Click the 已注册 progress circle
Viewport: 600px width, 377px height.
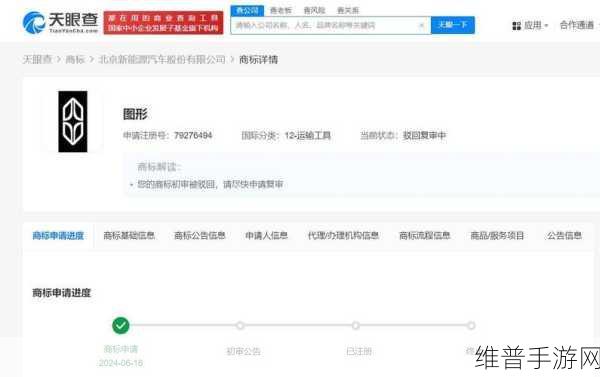[x=356, y=326]
